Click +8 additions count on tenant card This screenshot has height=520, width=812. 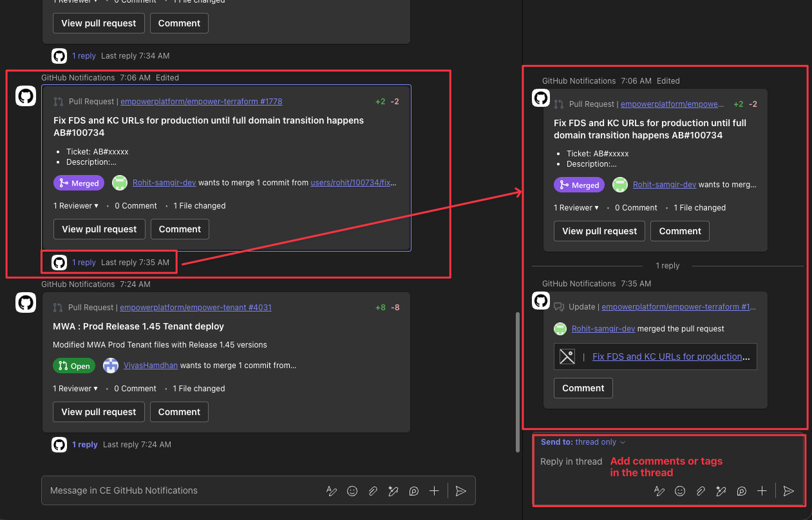380,308
